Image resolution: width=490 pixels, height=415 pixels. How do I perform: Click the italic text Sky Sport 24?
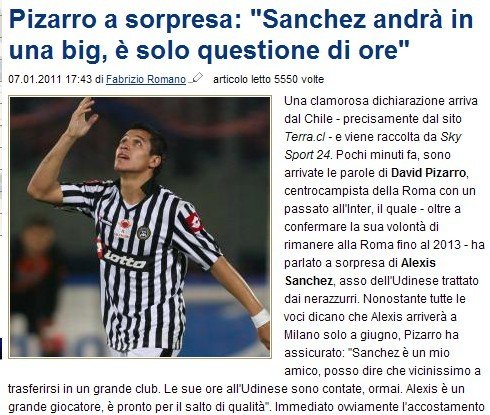tap(373, 146)
